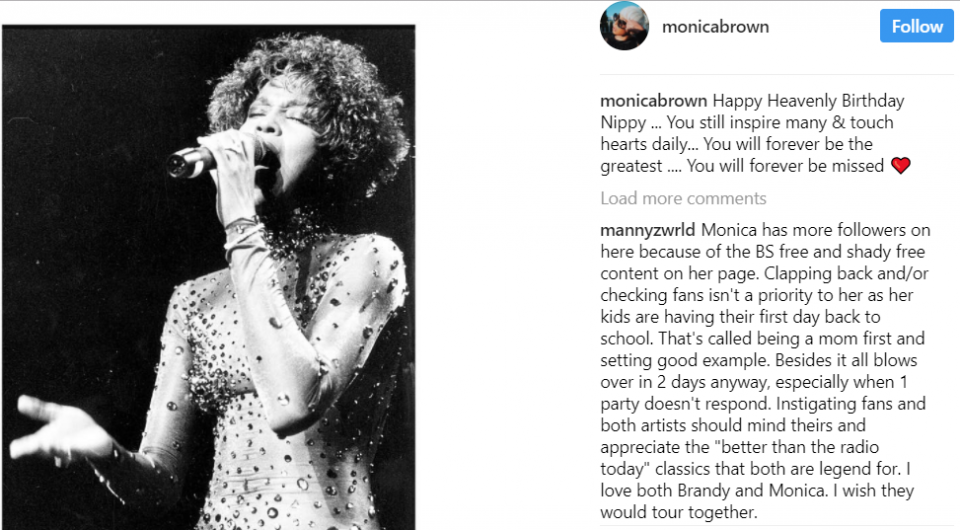Visit commenter mannyzwrld's profile
Image resolution: width=960 pixels, height=530 pixels.
(647, 230)
